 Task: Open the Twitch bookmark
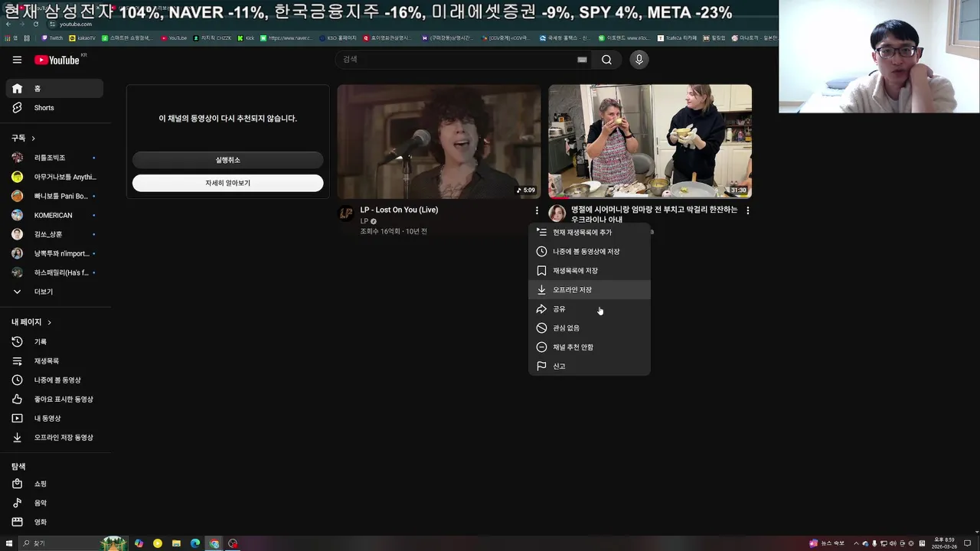(52, 37)
